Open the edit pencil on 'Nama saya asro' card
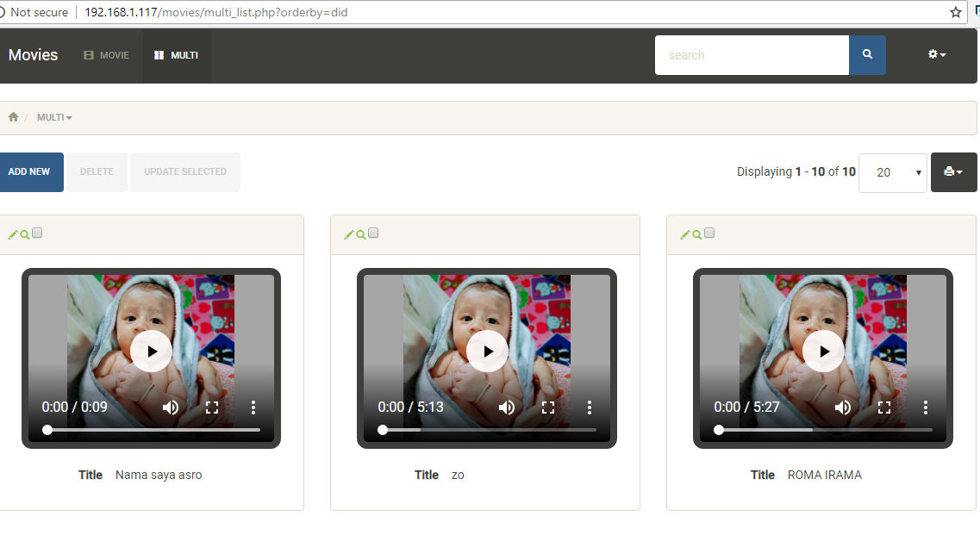 pos(13,233)
